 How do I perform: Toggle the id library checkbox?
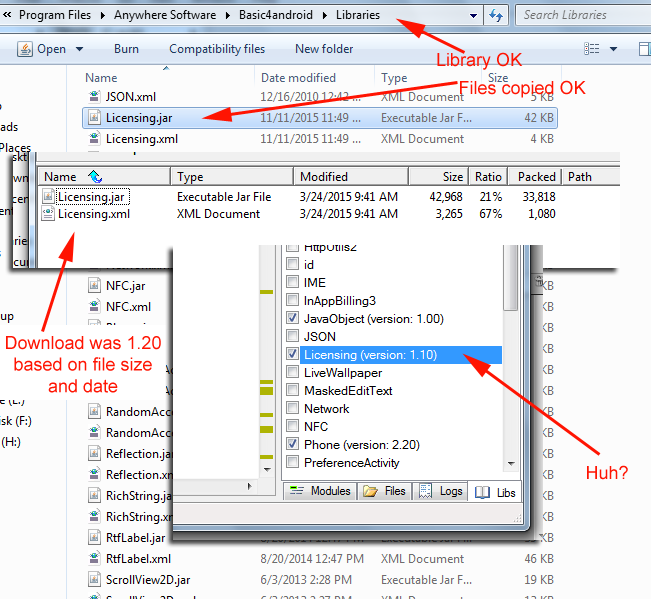(292, 264)
